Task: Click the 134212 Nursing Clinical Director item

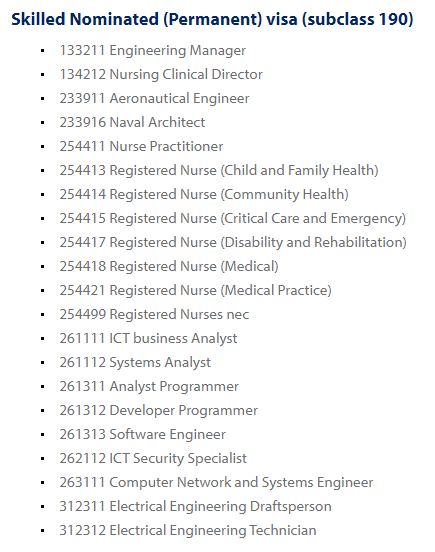Action: [x=161, y=75]
